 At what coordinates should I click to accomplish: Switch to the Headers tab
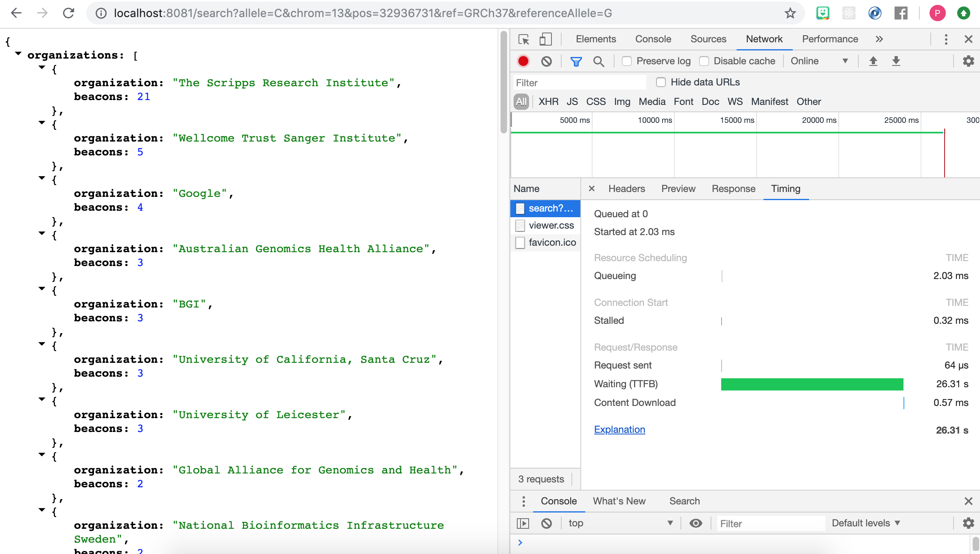click(x=626, y=189)
